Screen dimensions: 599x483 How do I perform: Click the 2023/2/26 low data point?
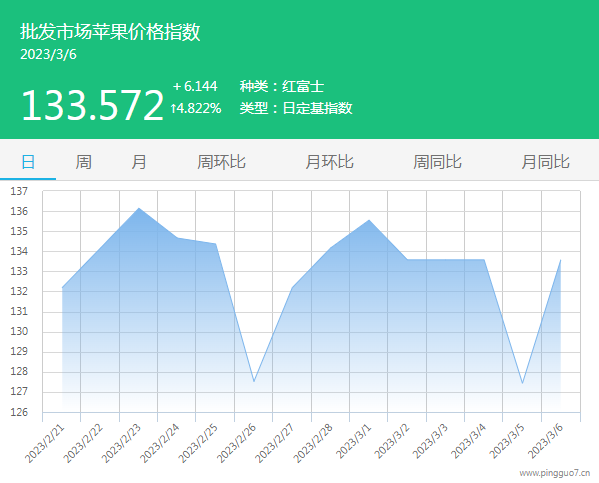point(254,381)
